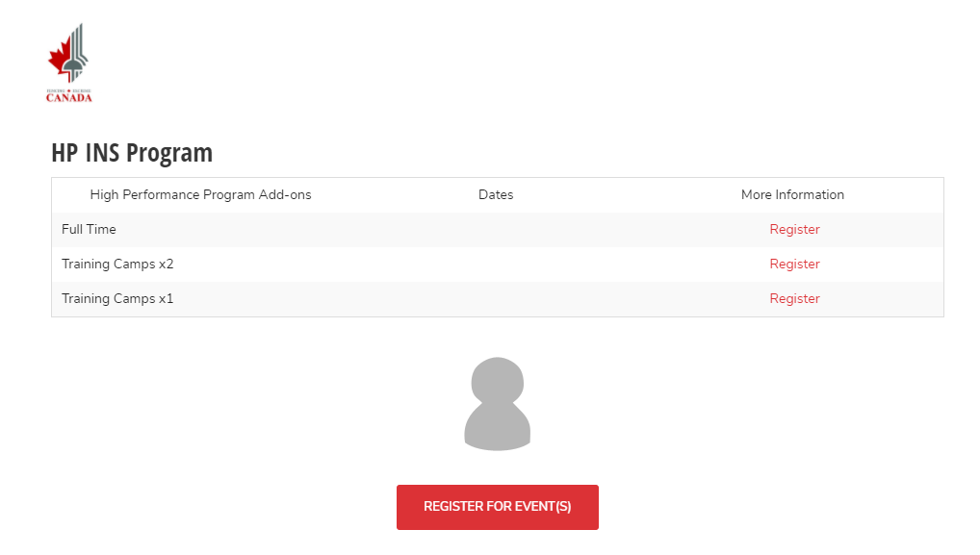Click the small text above CANADA in the logo
Screen dimensions: 980x555
[x=69, y=89]
